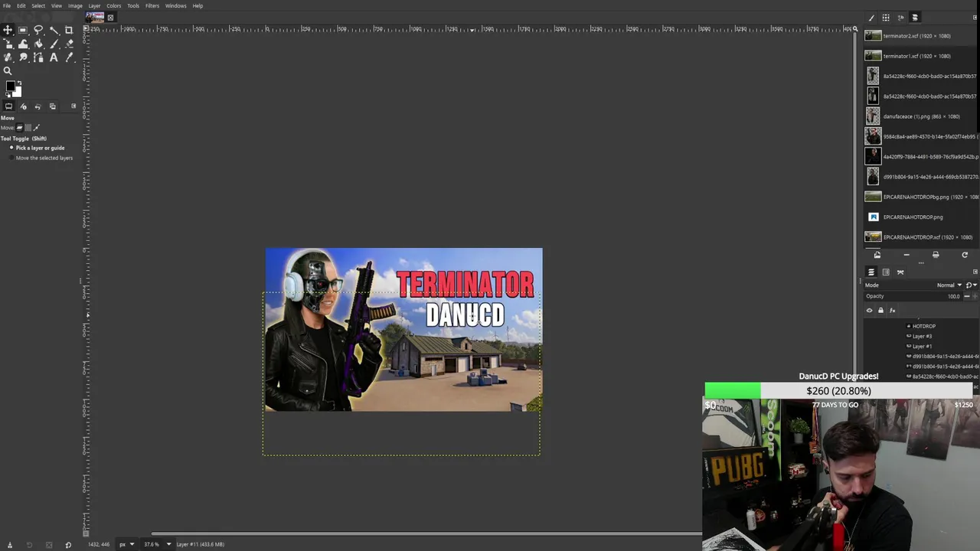Open the Patterns tab in right dock
Screen dimensions: 980x551
pyautogui.click(x=886, y=18)
